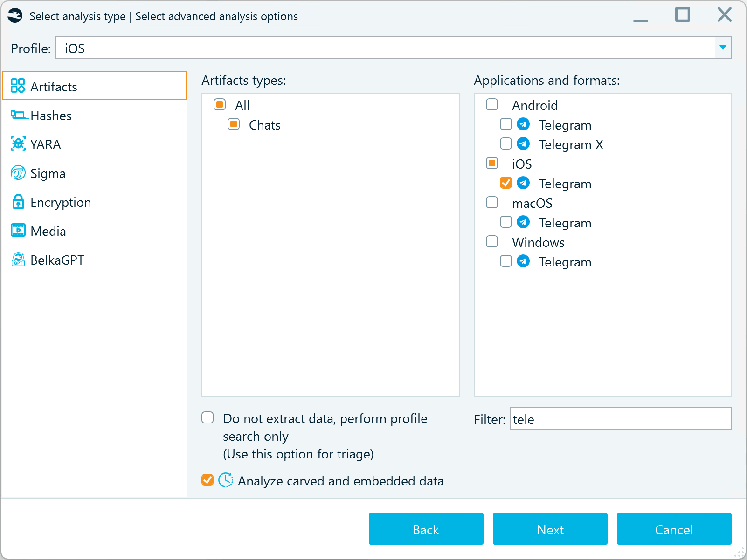The width and height of the screenshot is (747, 560).
Task: Click the Hashes icon in sidebar
Action: pos(19,115)
